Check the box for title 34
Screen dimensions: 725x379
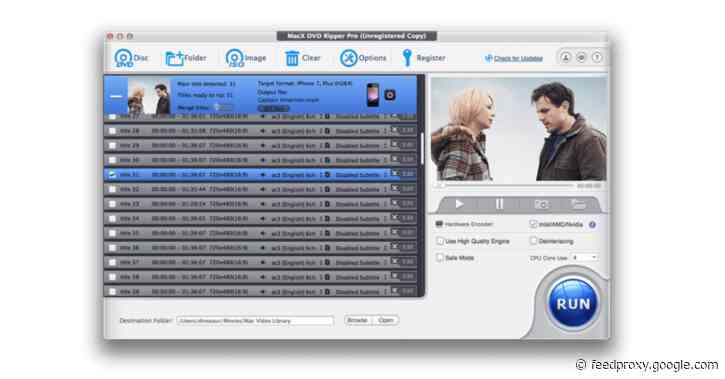(x=112, y=219)
